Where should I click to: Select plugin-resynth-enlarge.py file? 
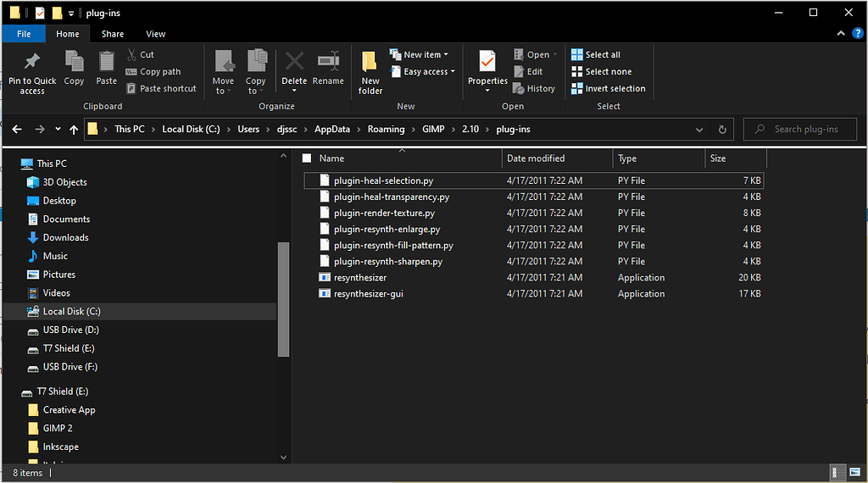point(534,229)
